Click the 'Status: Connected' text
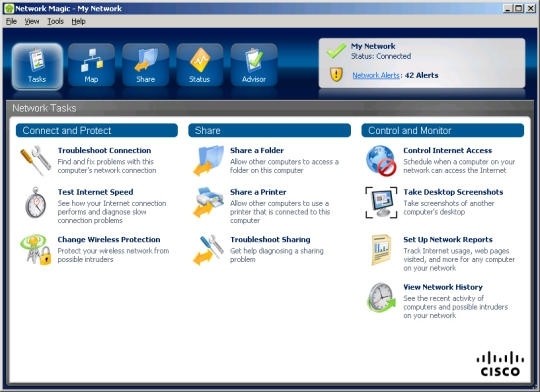The width and height of the screenshot is (540, 392). (x=381, y=56)
